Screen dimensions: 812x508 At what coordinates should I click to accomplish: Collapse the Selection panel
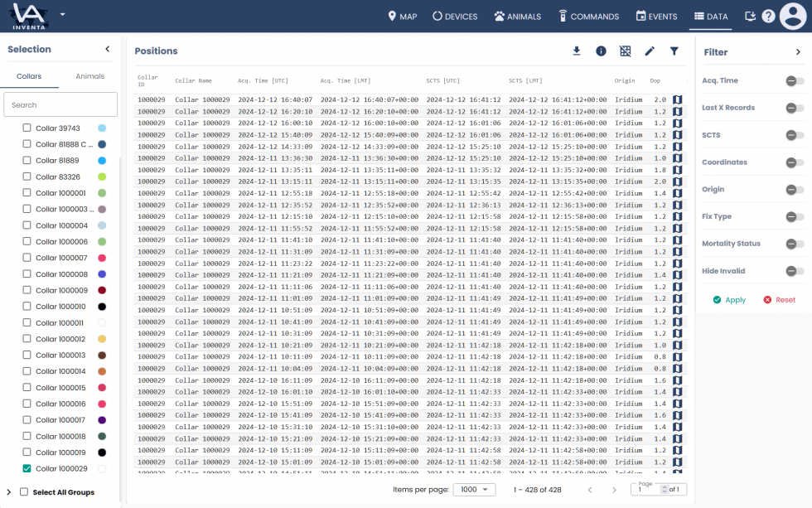107,50
